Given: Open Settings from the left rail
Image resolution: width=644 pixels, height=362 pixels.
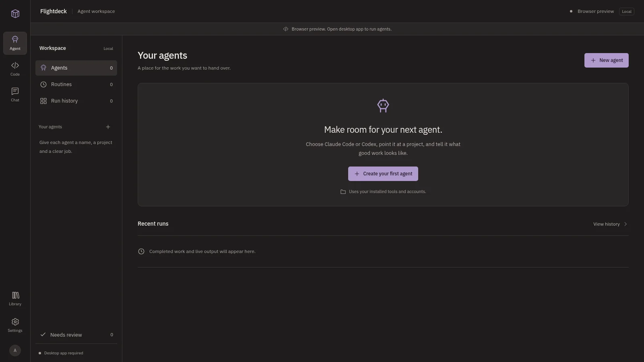Looking at the screenshot, I should point(15,325).
